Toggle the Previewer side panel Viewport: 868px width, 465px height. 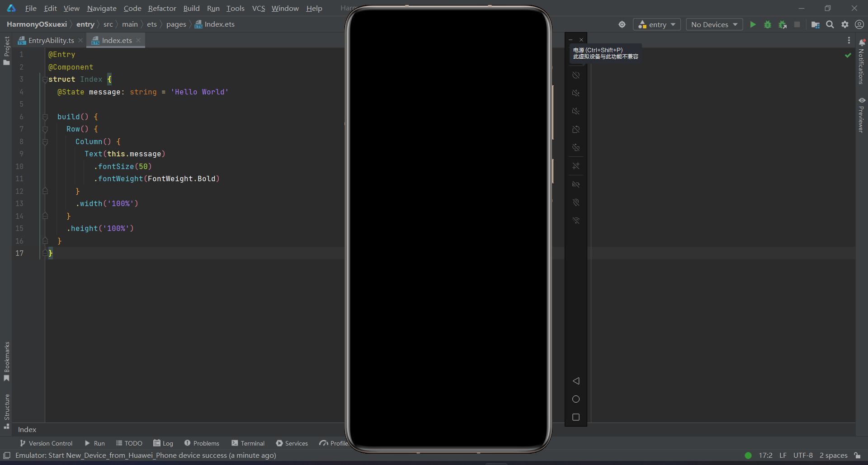[x=862, y=115]
